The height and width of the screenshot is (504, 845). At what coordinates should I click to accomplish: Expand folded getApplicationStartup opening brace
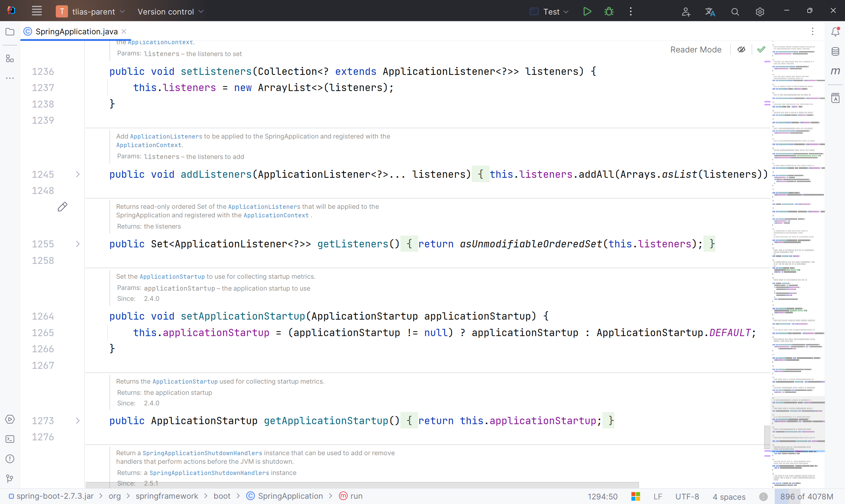pos(409,421)
